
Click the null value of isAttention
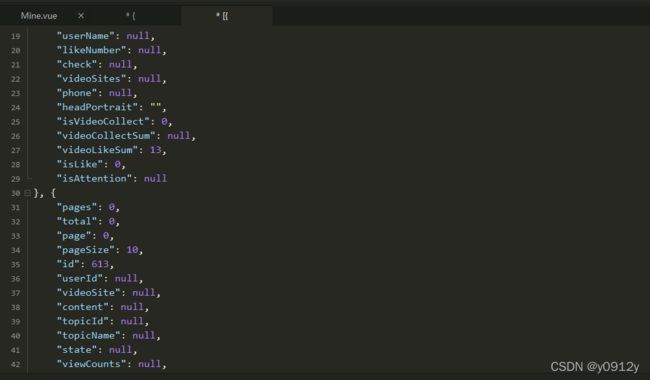(155, 179)
